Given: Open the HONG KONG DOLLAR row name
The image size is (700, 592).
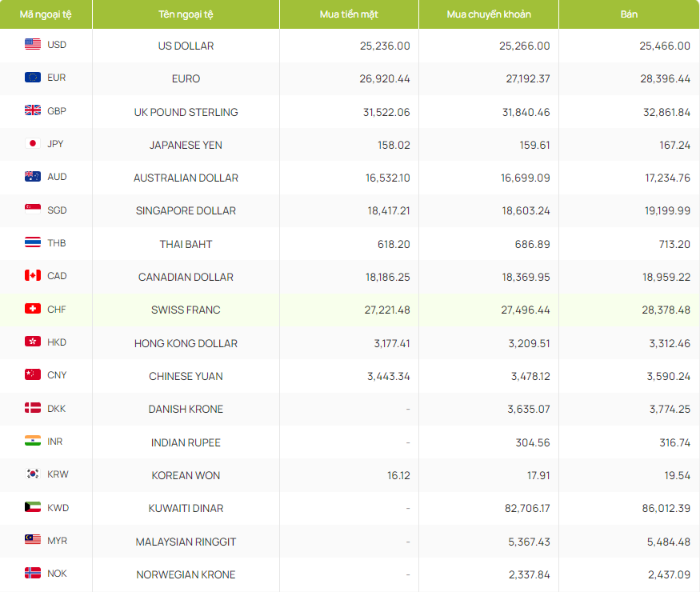Looking at the screenshot, I should point(186,343).
